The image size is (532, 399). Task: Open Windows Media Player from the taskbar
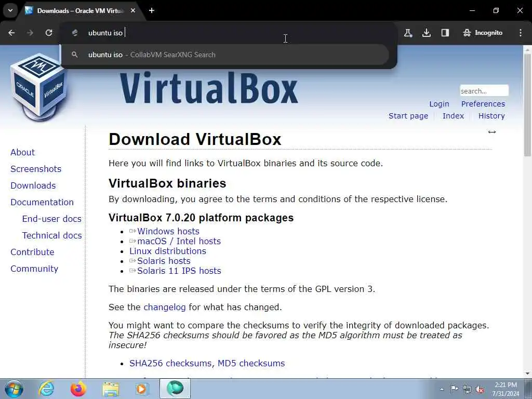click(142, 389)
